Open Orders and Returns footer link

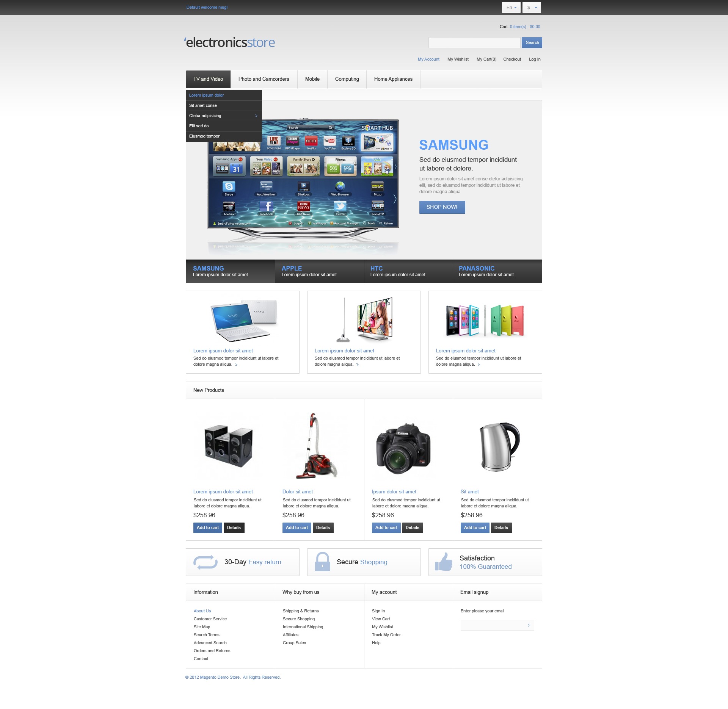(212, 651)
